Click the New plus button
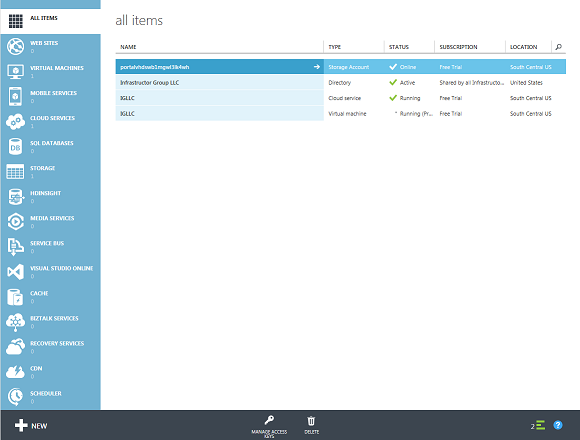580x440 pixels. pyautogui.click(x=31, y=426)
